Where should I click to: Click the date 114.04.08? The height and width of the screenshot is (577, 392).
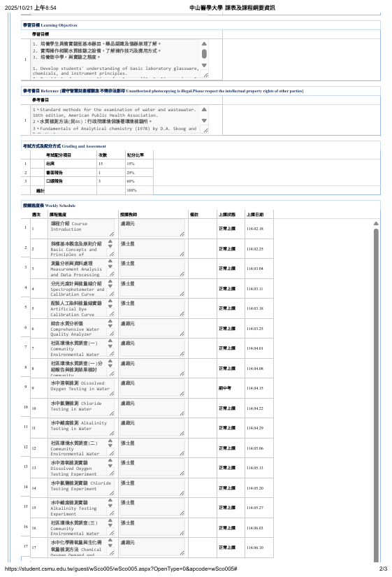coord(255,369)
